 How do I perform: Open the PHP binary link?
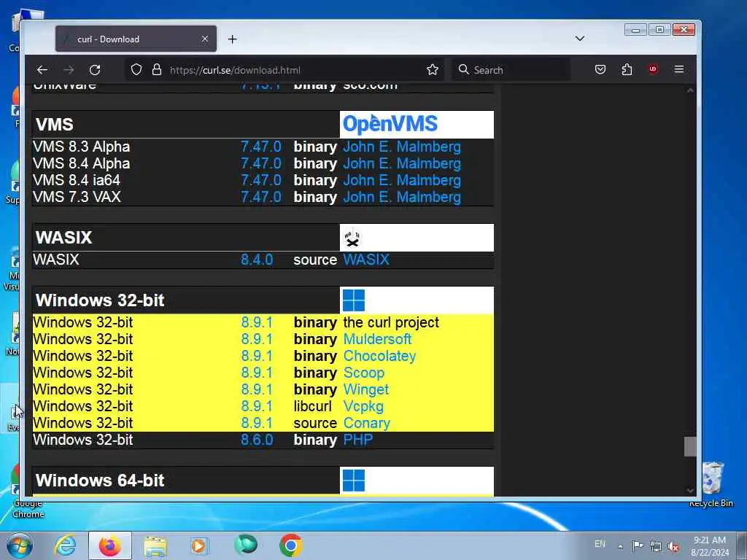(x=358, y=440)
